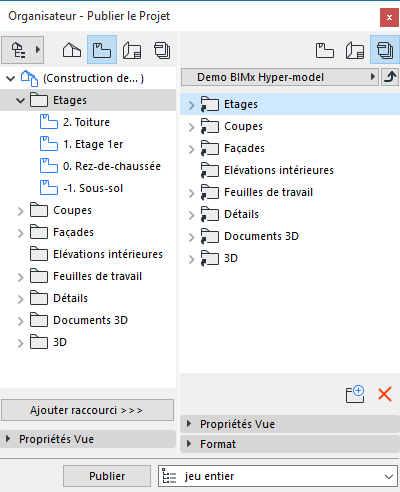This screenshot has height=492, width=400.
Task: Expand the right Détails publisher folder
Action: coord(191,215)
